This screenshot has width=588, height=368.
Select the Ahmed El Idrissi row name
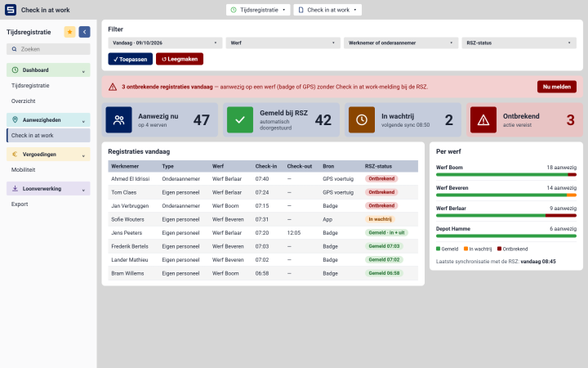click(130, 179)
